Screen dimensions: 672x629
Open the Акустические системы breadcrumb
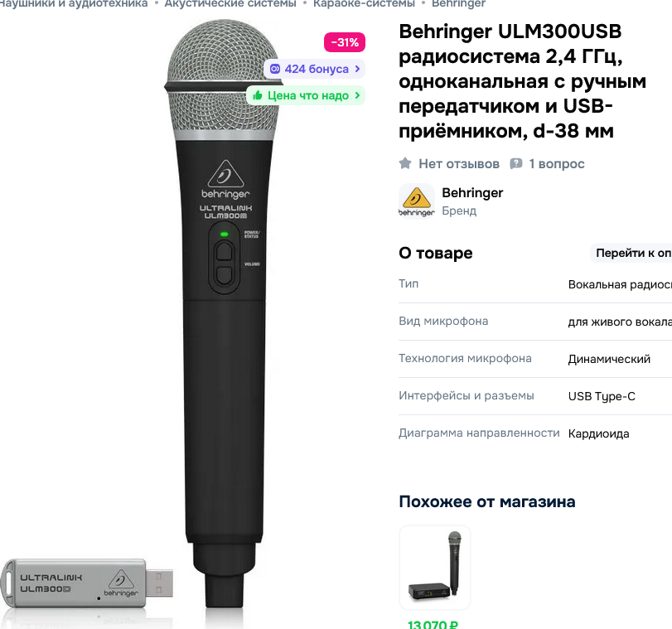(230, 4)
